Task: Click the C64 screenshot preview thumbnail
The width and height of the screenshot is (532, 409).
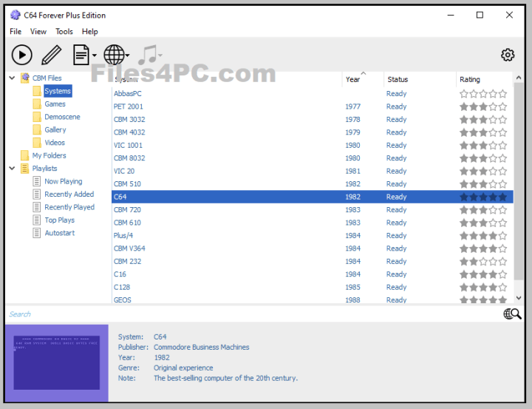Action: coord(57,363)
